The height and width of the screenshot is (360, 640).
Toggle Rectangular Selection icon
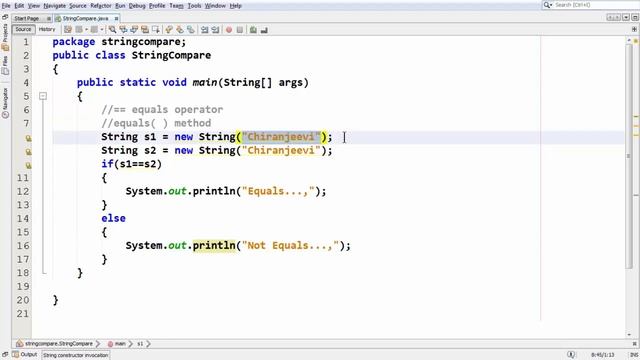pyautogui.click(x=156, y=29)
